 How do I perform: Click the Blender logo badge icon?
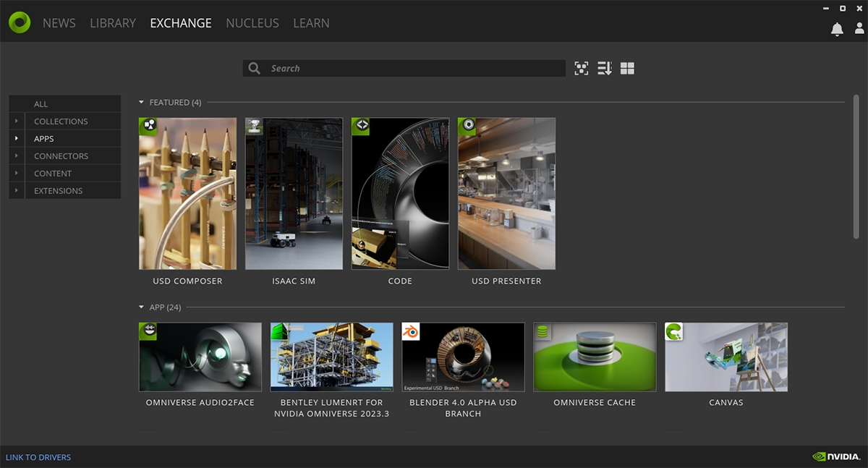412,331
